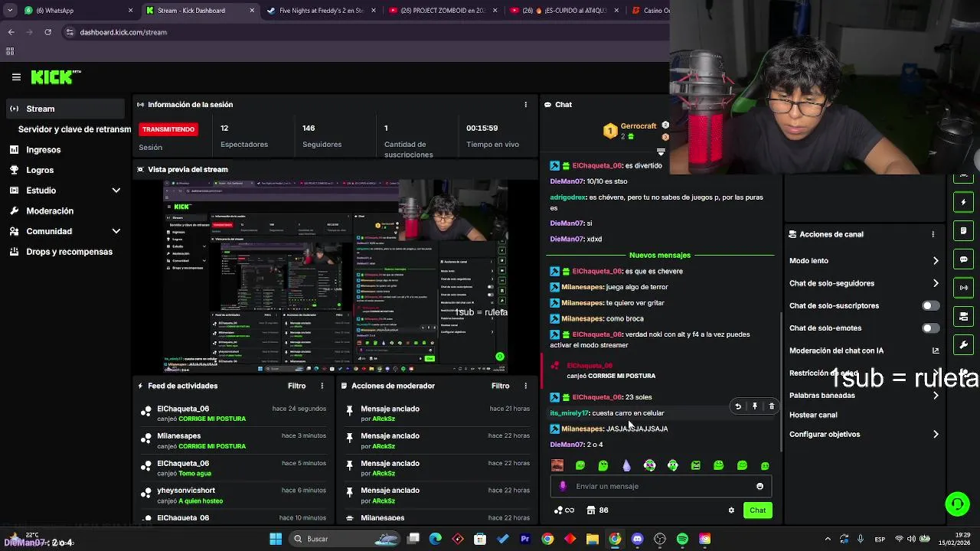Open the green headset support button
This screenshot has width=980, height=551.
[957, 504]
